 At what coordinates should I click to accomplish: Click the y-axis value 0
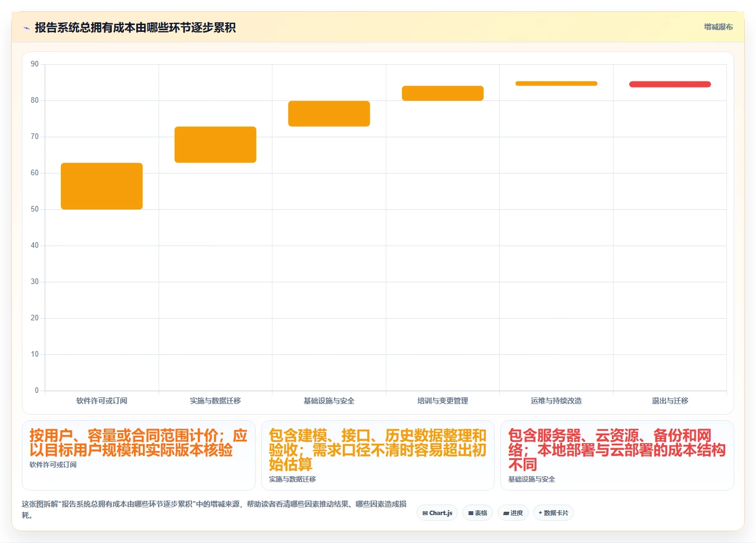click(37, 391)
